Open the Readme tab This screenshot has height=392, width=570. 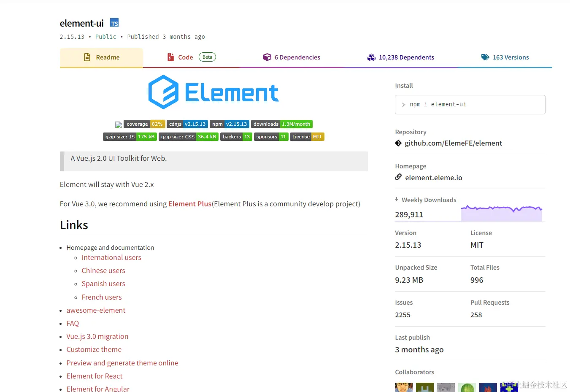(x=101, y=57)
